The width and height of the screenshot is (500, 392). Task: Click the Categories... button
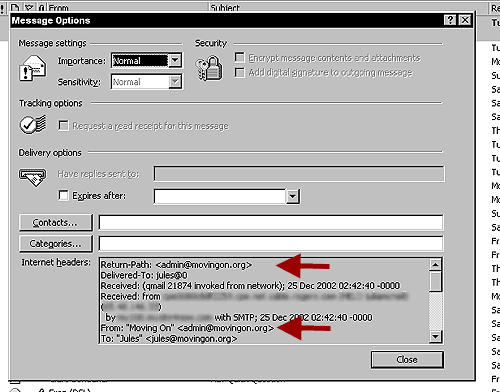(55, 244)
